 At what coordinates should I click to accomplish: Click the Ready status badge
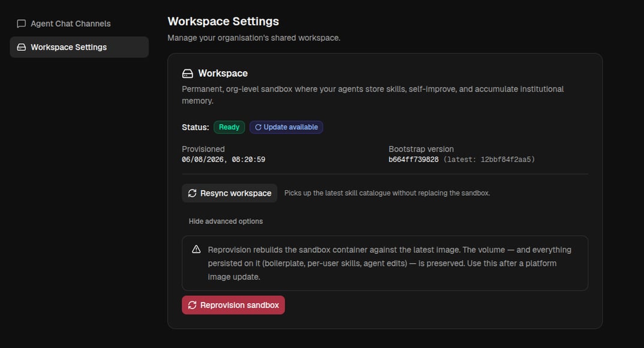point(229,127)
